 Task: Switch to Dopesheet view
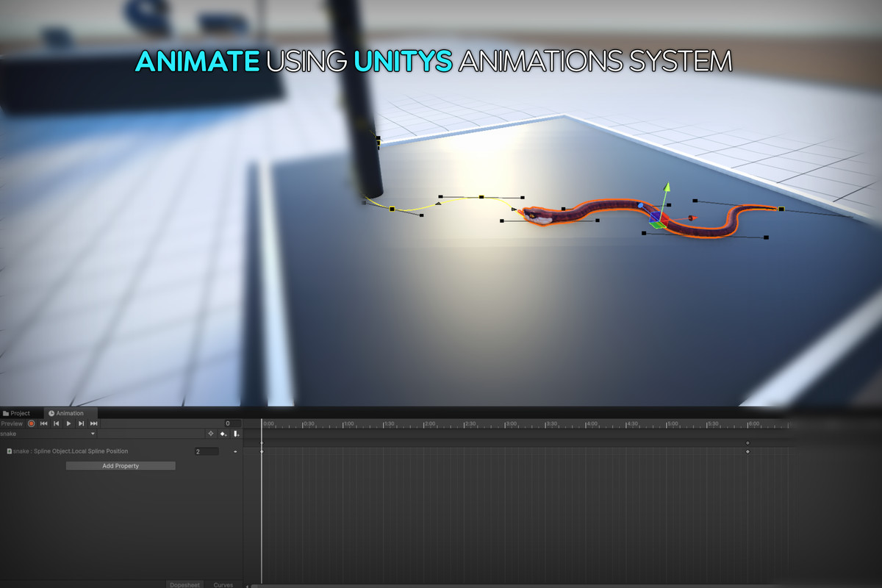(x=184, y=584)
